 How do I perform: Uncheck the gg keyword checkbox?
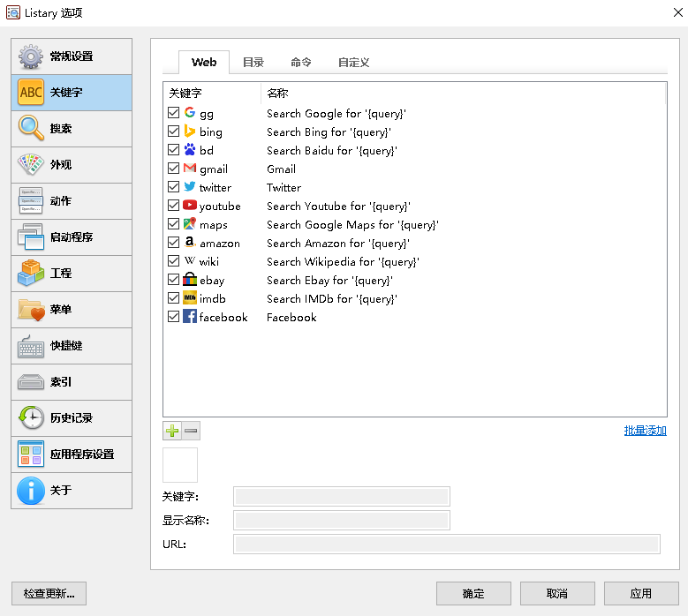coord(173,113)
